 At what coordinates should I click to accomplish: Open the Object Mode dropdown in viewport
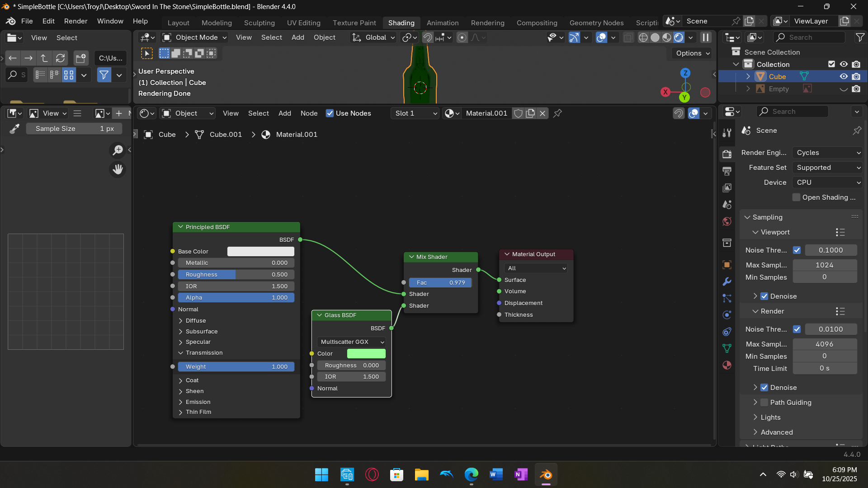(194, 38)
